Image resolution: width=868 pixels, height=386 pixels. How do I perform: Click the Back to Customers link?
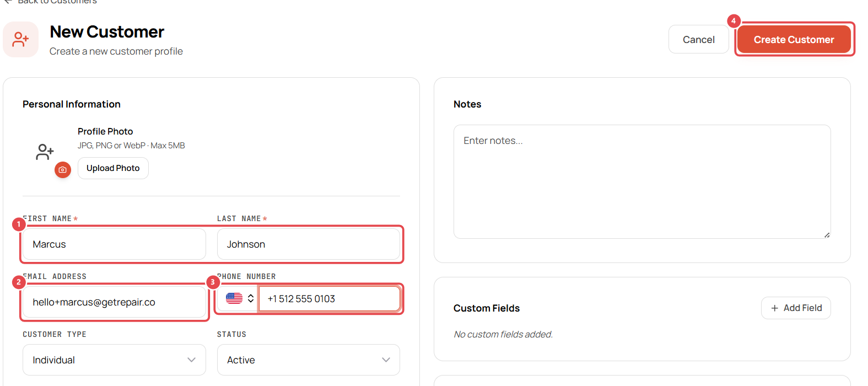(51, 2)
